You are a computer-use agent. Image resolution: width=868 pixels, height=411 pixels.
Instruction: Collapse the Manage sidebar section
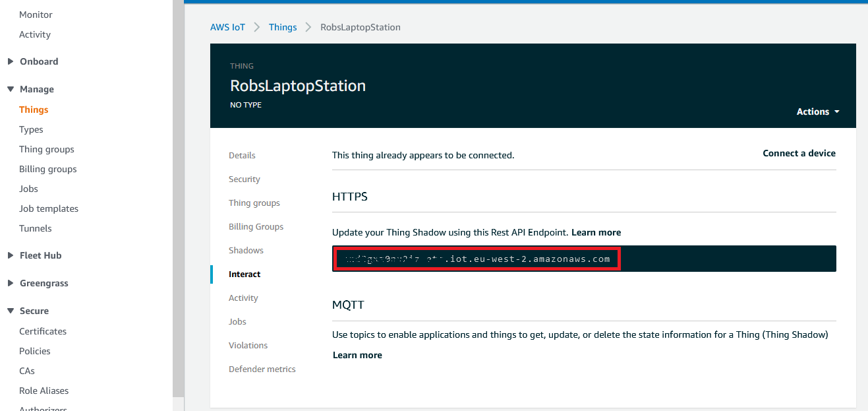pyautogui.click(x=36, y=89)
